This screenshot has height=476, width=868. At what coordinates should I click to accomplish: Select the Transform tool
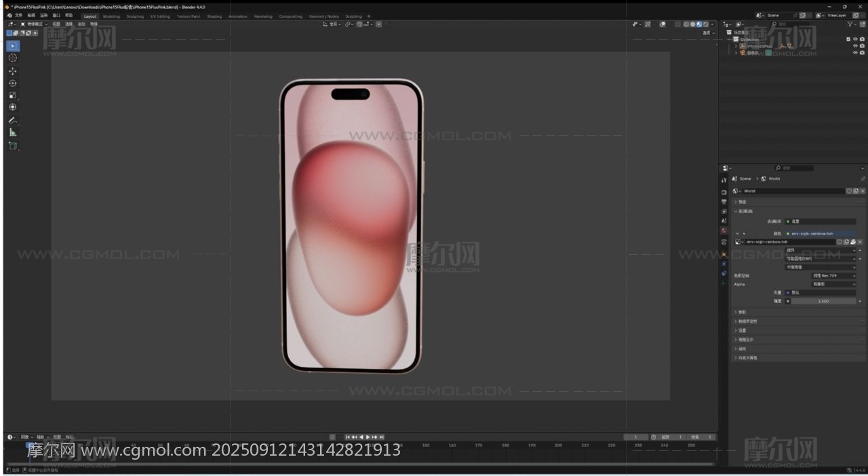point(13,107)
